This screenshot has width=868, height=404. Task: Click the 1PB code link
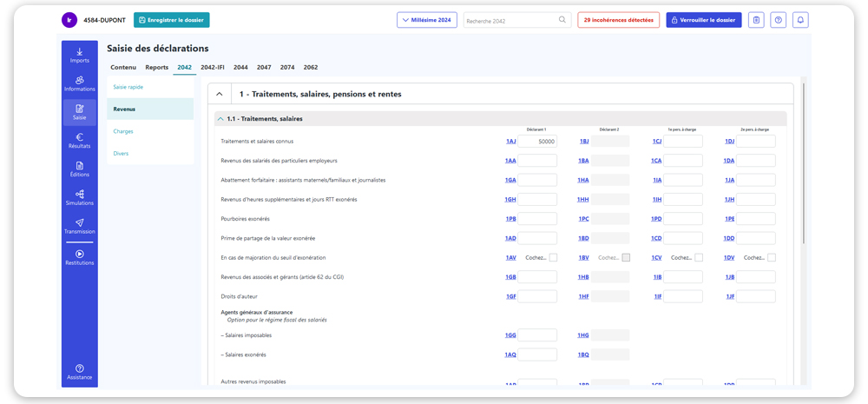tap(511, 219)
